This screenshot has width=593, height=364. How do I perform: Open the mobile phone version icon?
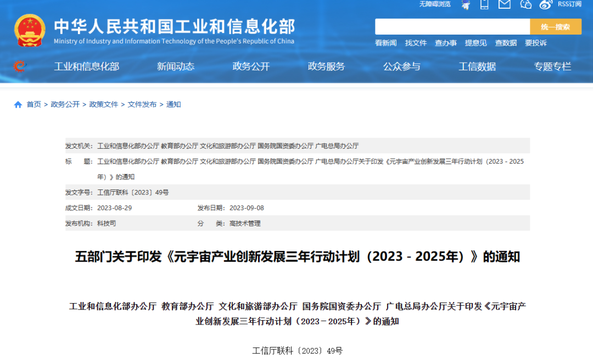click(x=484, y=4)
